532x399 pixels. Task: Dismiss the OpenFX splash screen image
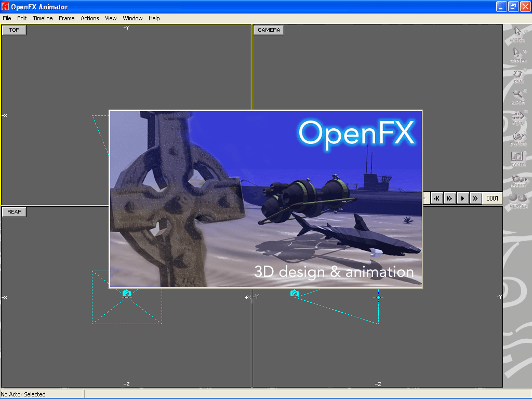point(265,199)
